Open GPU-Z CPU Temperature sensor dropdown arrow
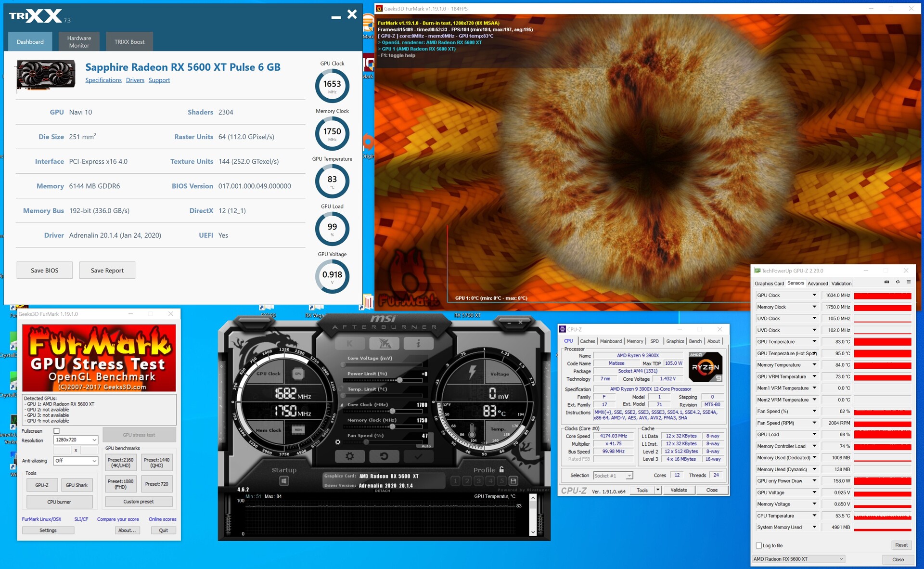Image resolution: width=924 pixels, height=569 pixels. [x=814, y=516]
